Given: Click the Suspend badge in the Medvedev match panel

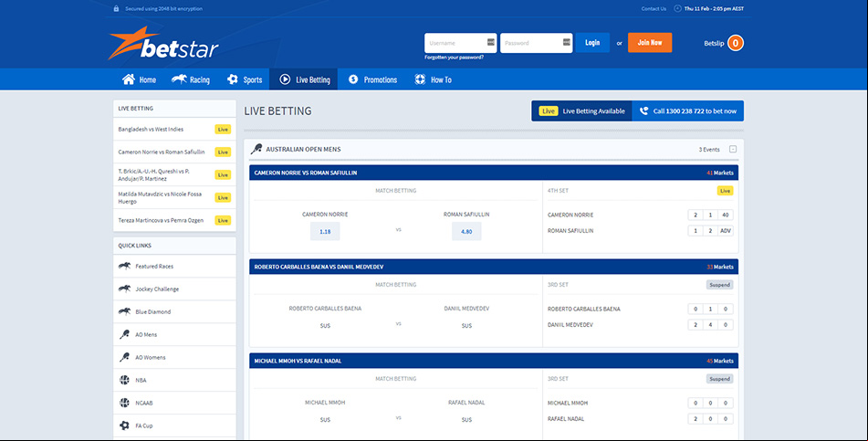Looking at the screenshot, I should coord(719,285).
